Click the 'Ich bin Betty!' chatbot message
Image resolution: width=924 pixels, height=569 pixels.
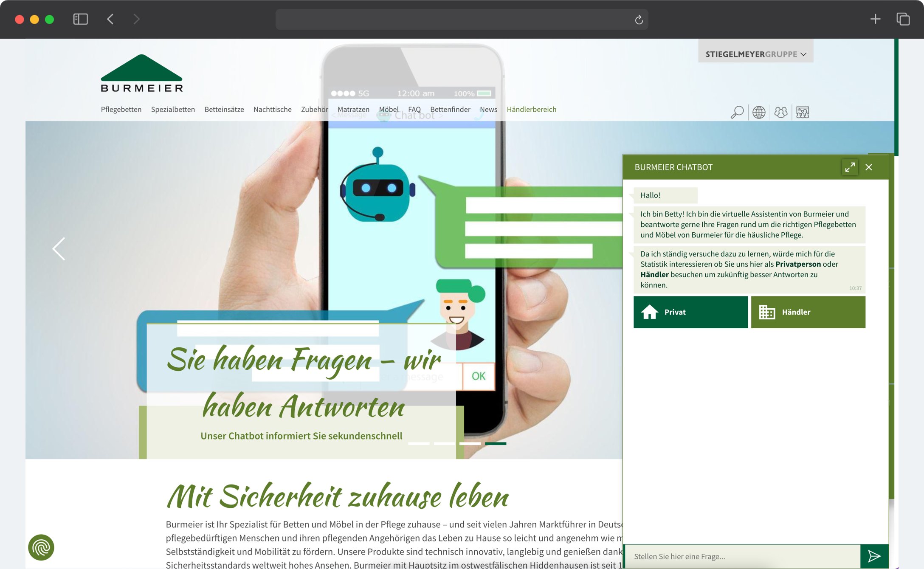[x=749, y=225]
